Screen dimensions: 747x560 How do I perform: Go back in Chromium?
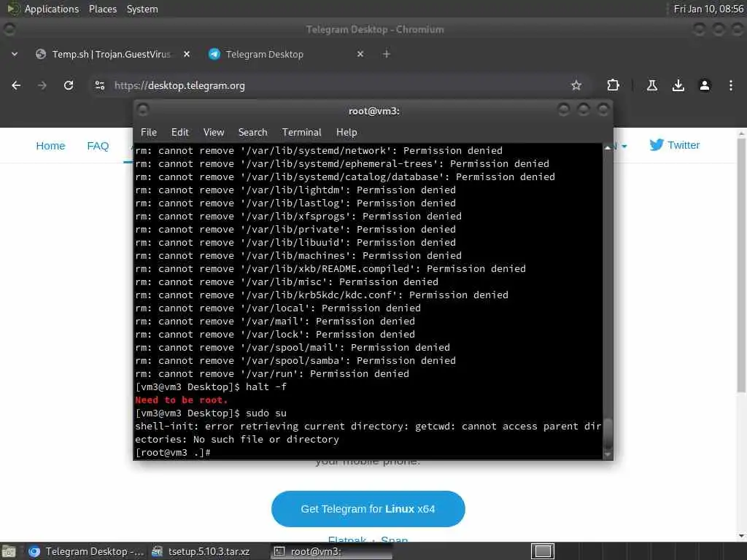[16, 85]
